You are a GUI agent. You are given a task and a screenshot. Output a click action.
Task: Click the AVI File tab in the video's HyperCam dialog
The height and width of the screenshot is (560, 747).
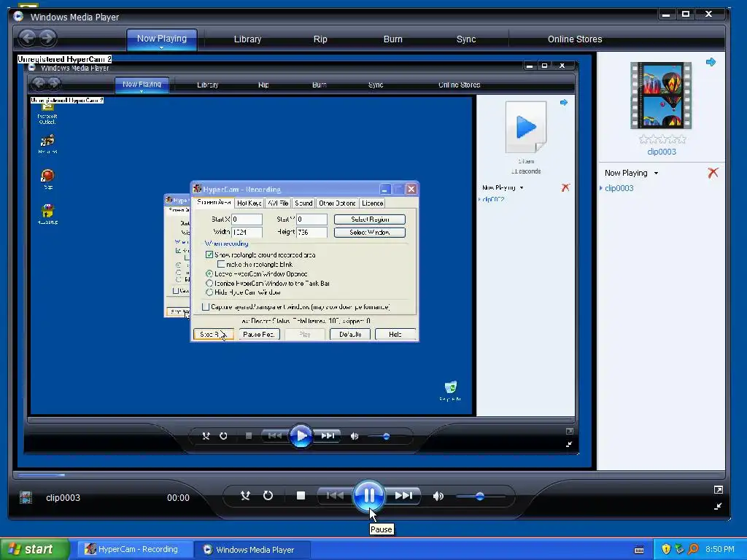click(x=278, y=203)
